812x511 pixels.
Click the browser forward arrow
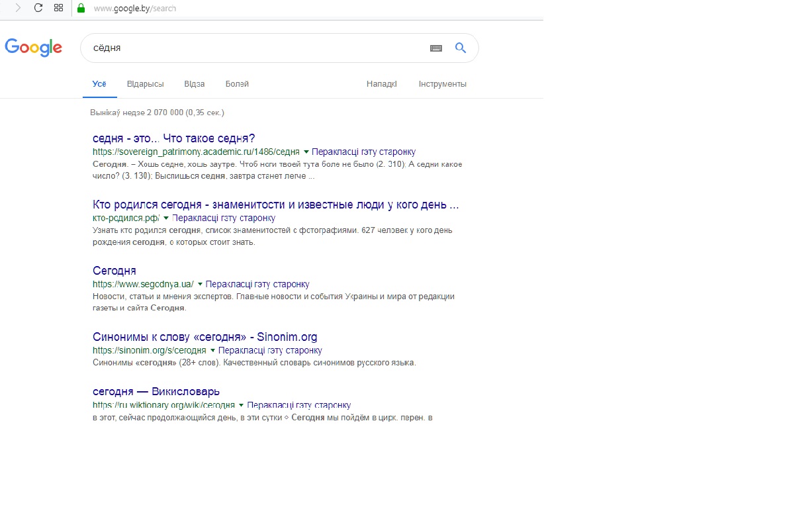coord(18,8)
